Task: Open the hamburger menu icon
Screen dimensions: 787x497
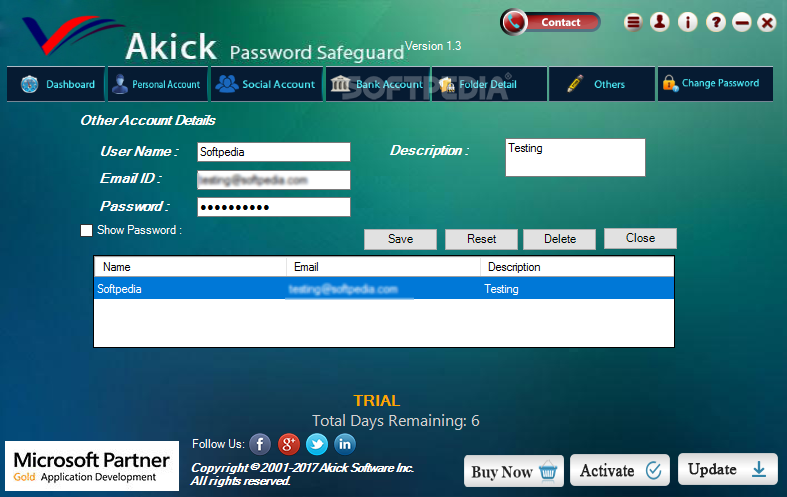Action: [x=633, y=22]
